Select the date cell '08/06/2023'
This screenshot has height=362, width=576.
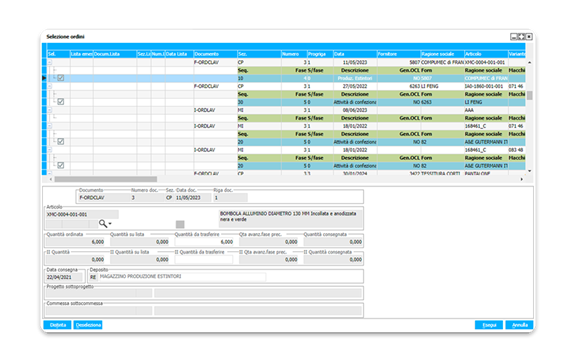point(355,110)
